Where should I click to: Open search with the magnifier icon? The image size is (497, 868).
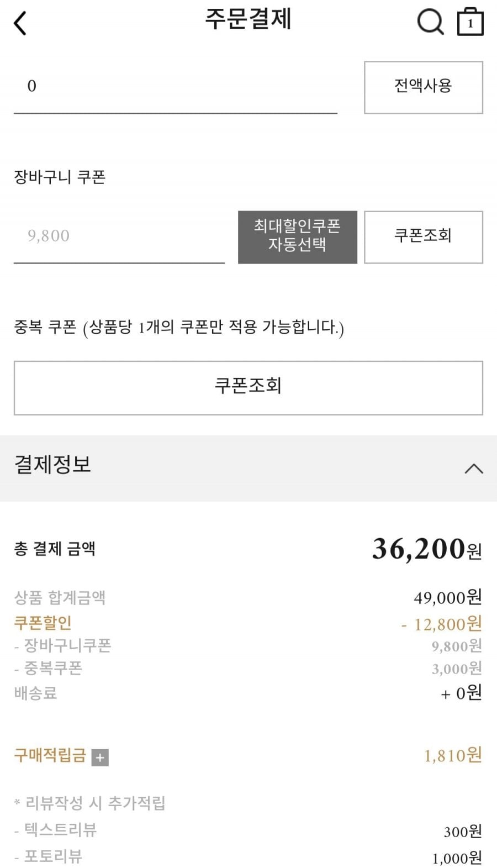430,22
